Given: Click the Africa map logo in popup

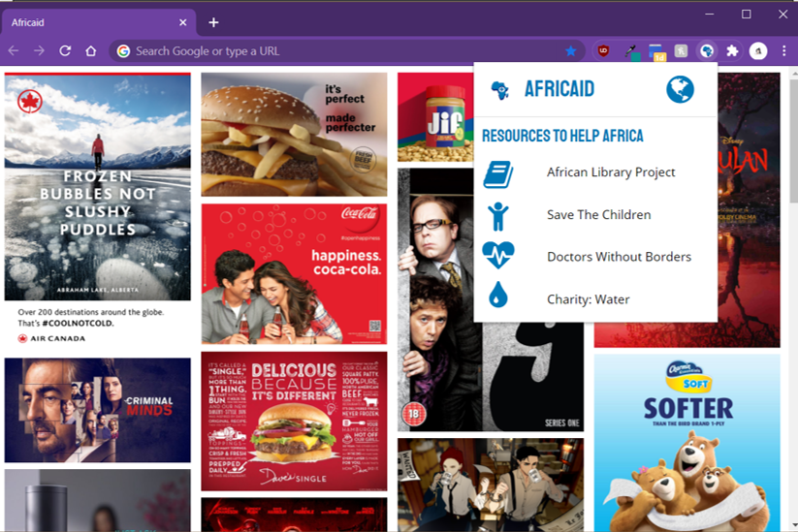Looking at the screenshot, I should click(x=499, y=90).
